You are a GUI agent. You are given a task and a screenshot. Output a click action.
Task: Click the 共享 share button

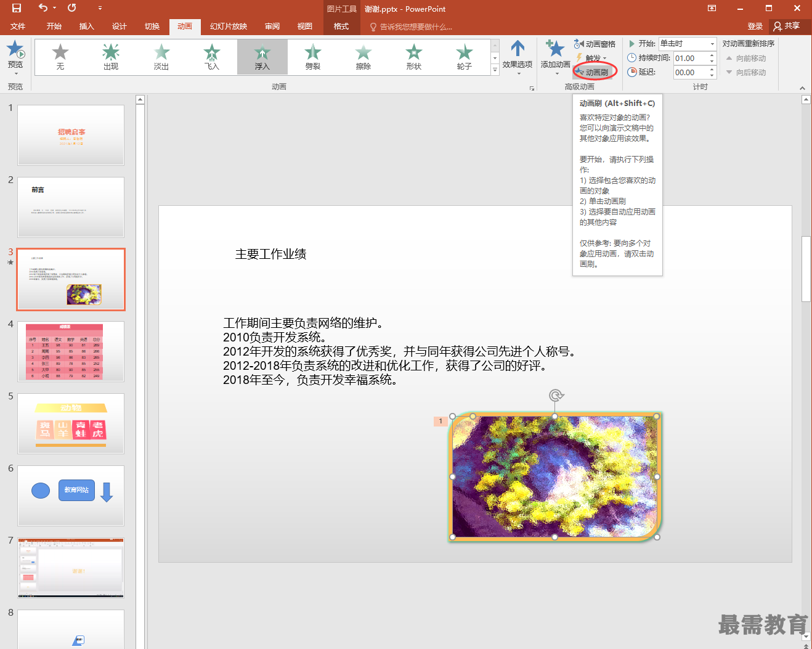(787, 26)
